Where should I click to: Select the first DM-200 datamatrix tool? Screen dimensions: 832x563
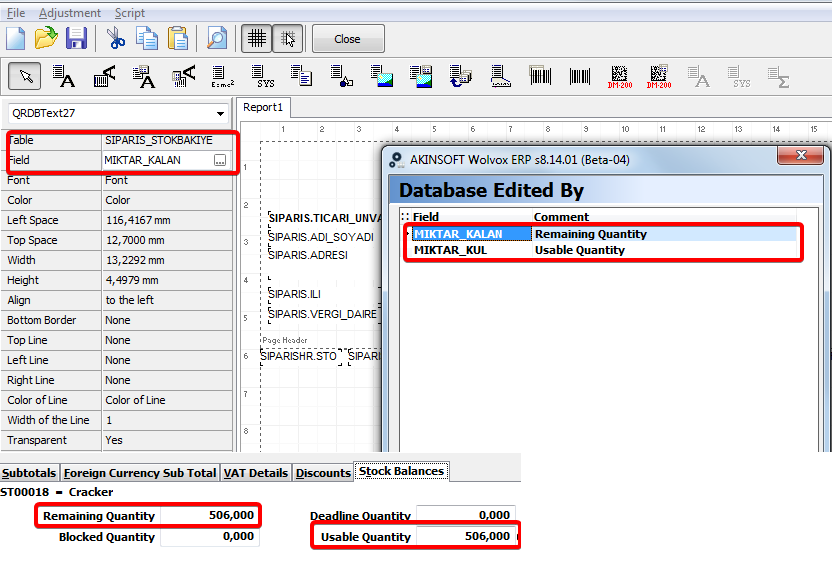(x=620, y=76)
